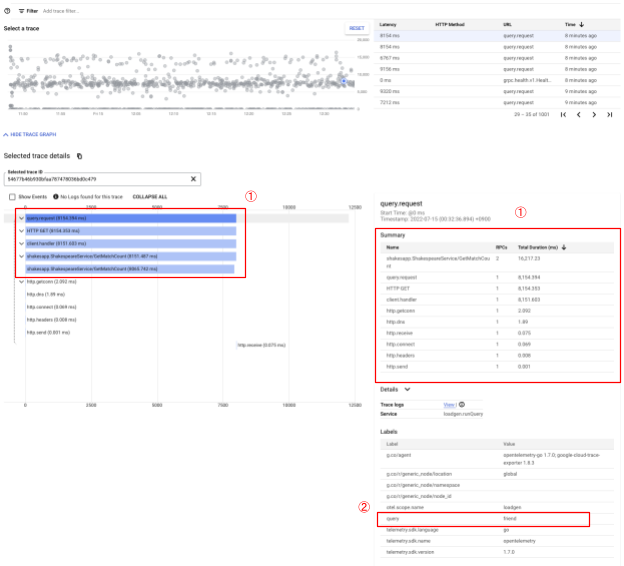The image size is (624, 566).
Task: Enable the Show Events checkbox
Action: coord(11,197)
